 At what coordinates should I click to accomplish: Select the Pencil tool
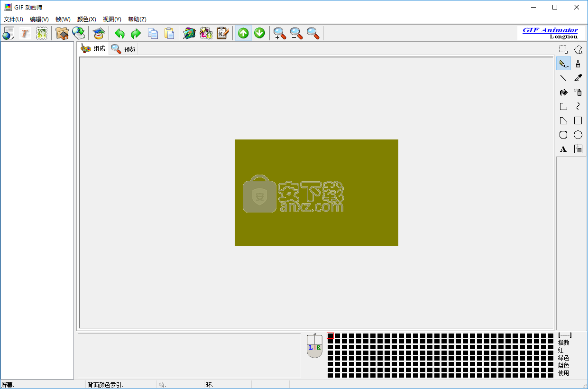tap(563, 64)
